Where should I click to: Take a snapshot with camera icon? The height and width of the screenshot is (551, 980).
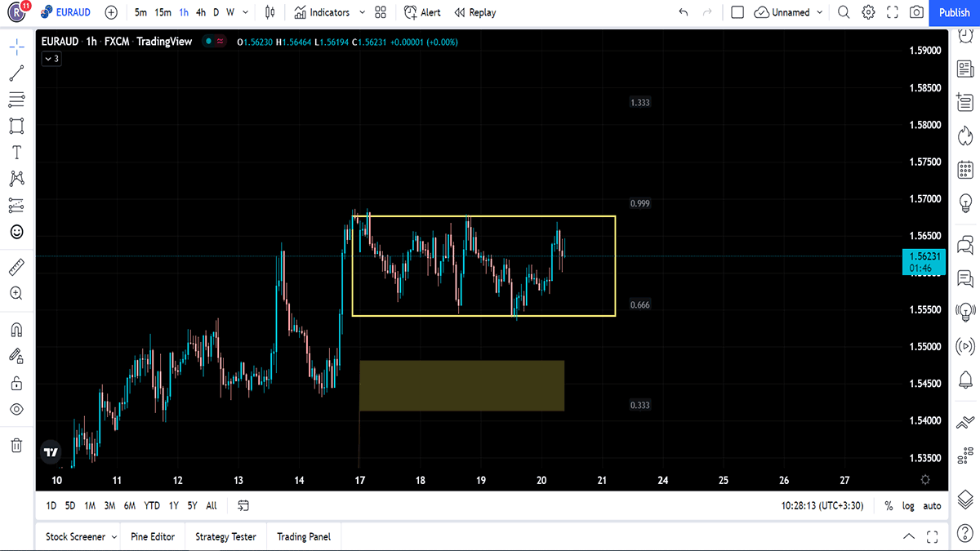pos(917,12)
